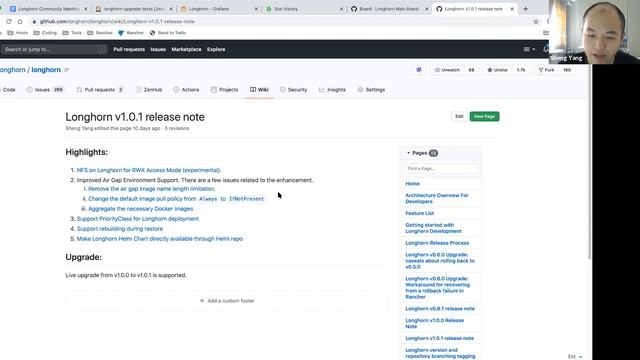Open the Insights tab
640x360 pixels.
click(332, 89)
